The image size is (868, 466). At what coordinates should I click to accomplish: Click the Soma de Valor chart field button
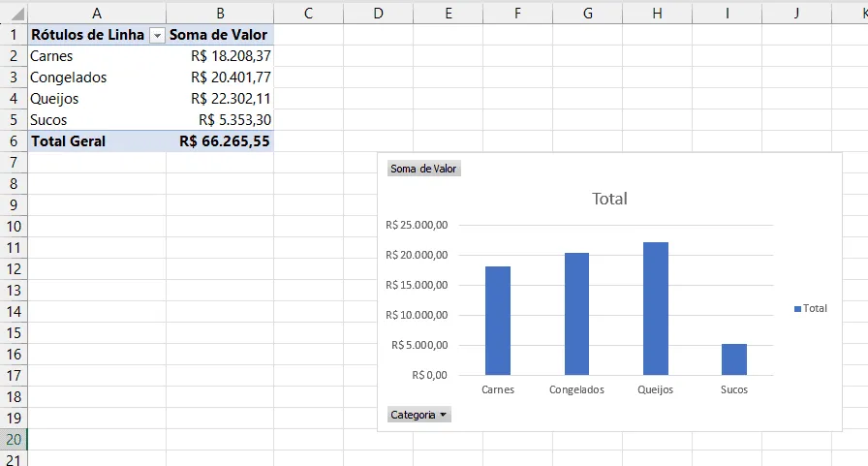point(423,169)
